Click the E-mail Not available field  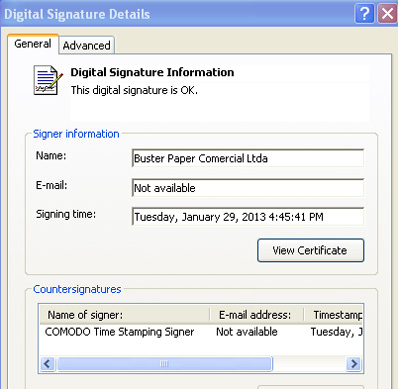tap(248, 188)
